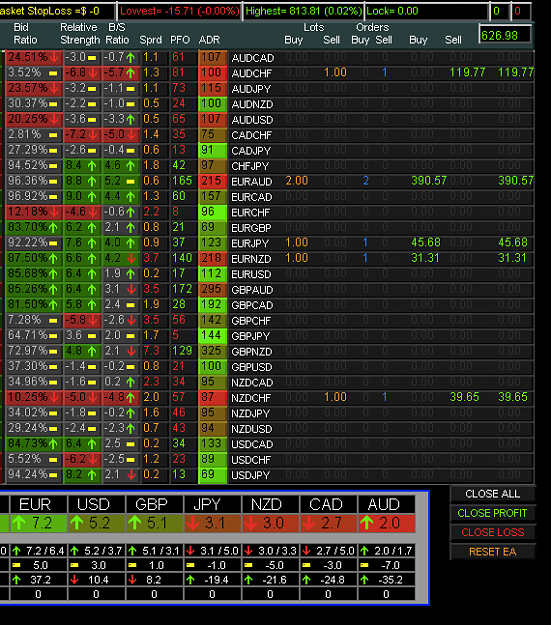The width and height of the screenshot is (551, 625).
Task: Click the Lock= 0.00 status field
Action: coord(427,11)
